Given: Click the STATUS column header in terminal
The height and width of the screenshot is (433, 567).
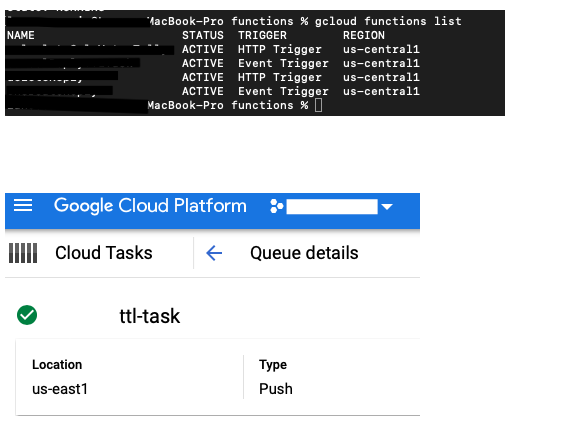Looking at the screenshot, I should pyautogui.click(x=203, y=35).
